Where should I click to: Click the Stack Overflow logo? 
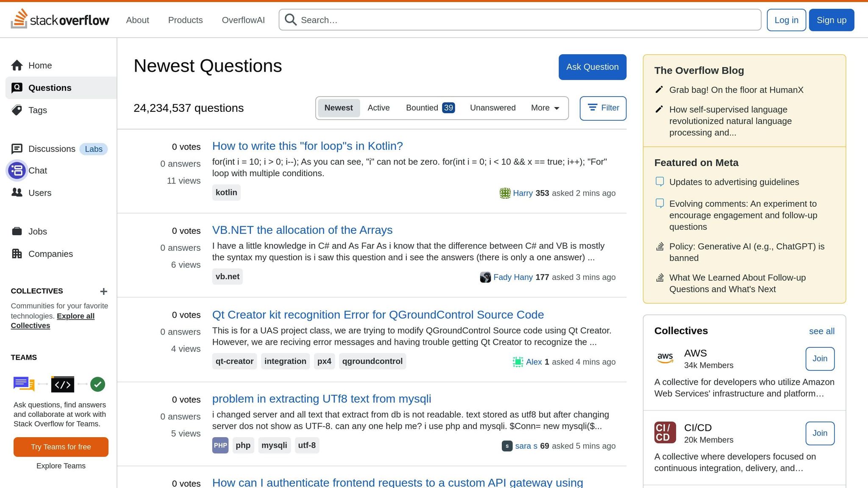pos(61,19)
